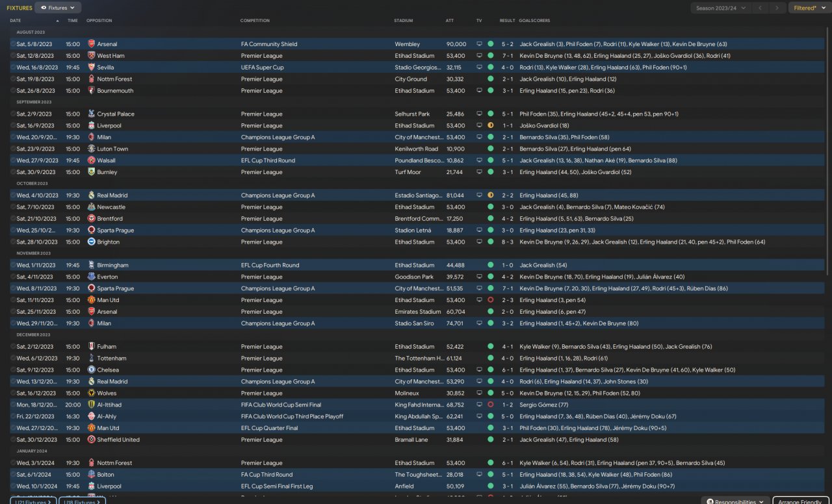The height and width of the screenshot is (504, 832).
Task: Click the Wolves badge icon
Action: [91, 394]
